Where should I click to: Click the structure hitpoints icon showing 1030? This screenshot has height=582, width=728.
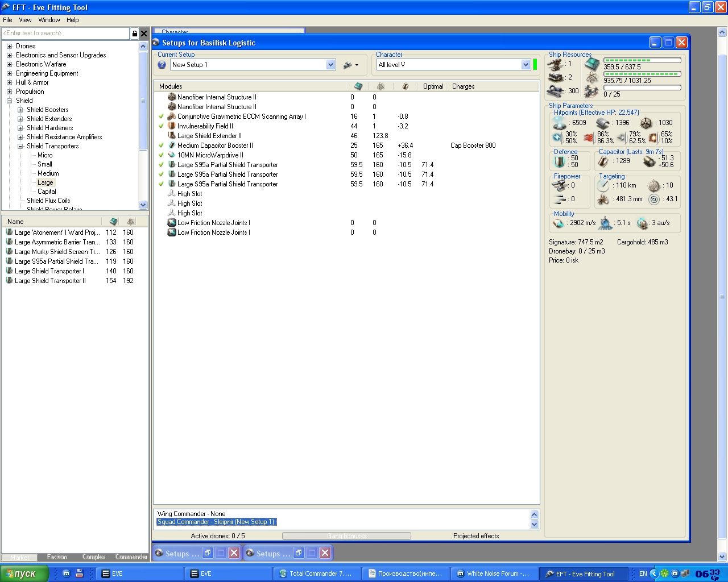pyautogui.click(x=646, y=123)
